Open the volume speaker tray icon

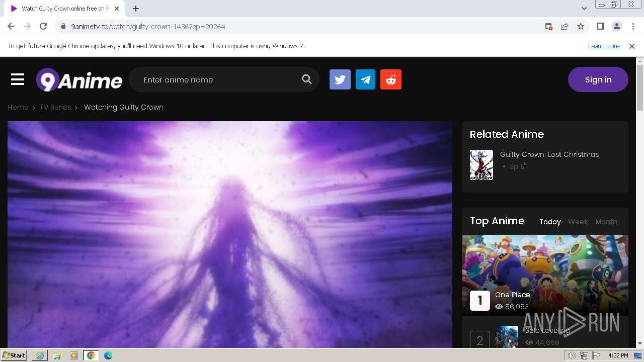[572, 355]
